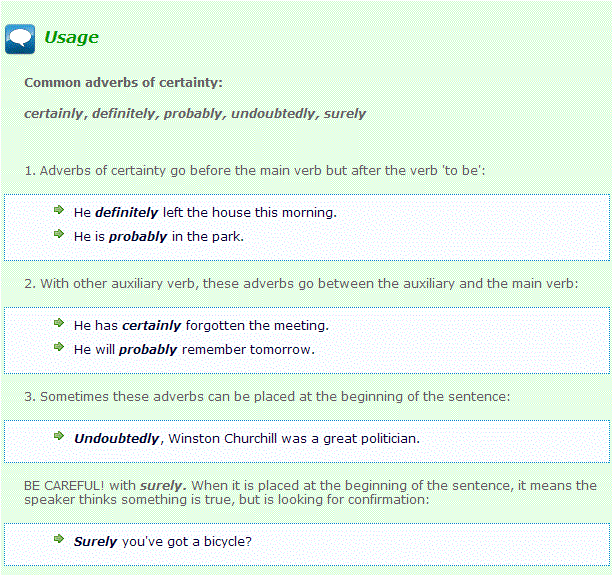Click the green 'Usage' heading
The width and height of the screenshot is (613, 576).
tap(71, 38)
